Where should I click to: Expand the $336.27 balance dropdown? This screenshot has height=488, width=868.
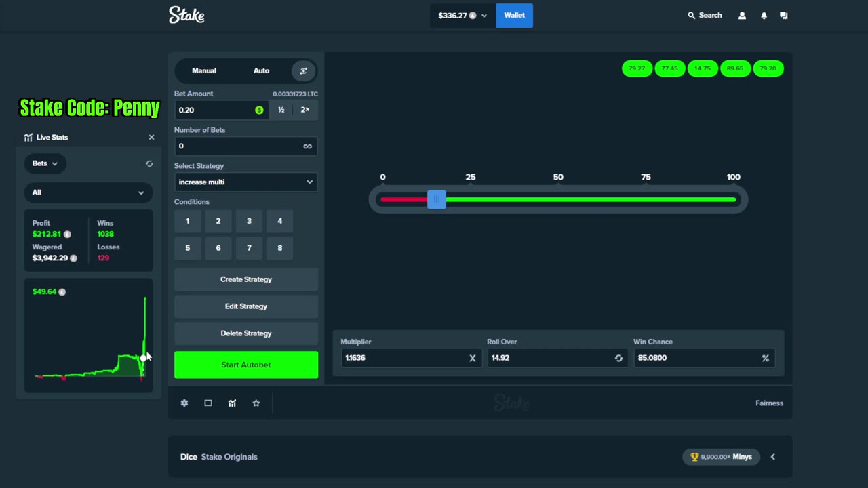point(462,15)
